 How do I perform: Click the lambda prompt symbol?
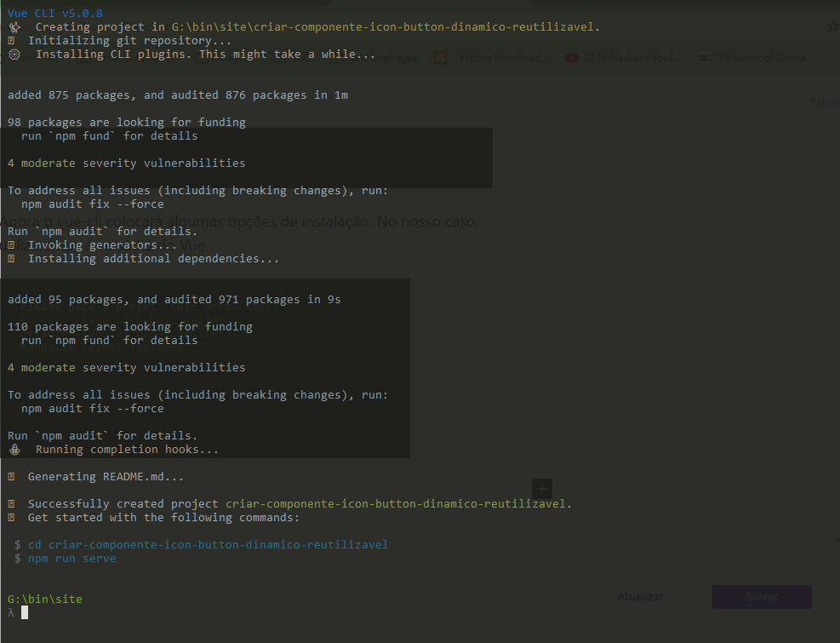(x=10, y=613)
